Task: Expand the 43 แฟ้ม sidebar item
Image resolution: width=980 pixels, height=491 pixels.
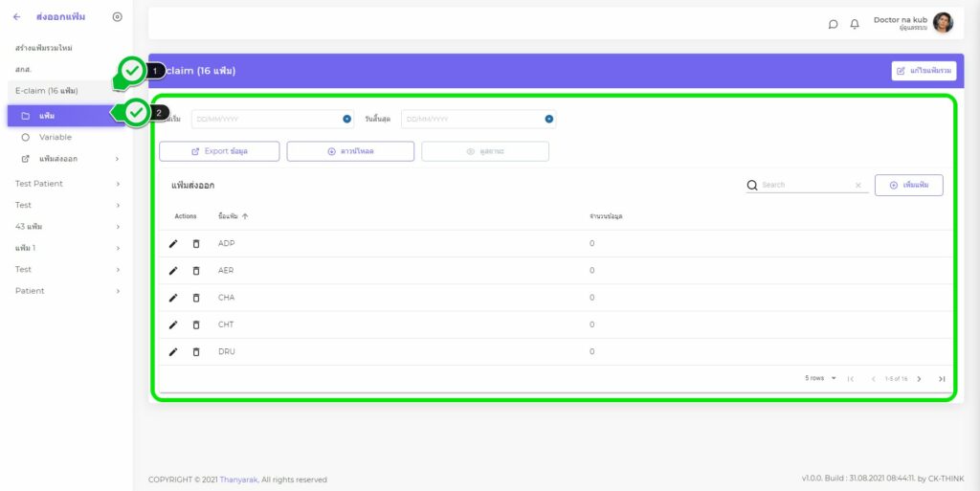Action: 67,227
